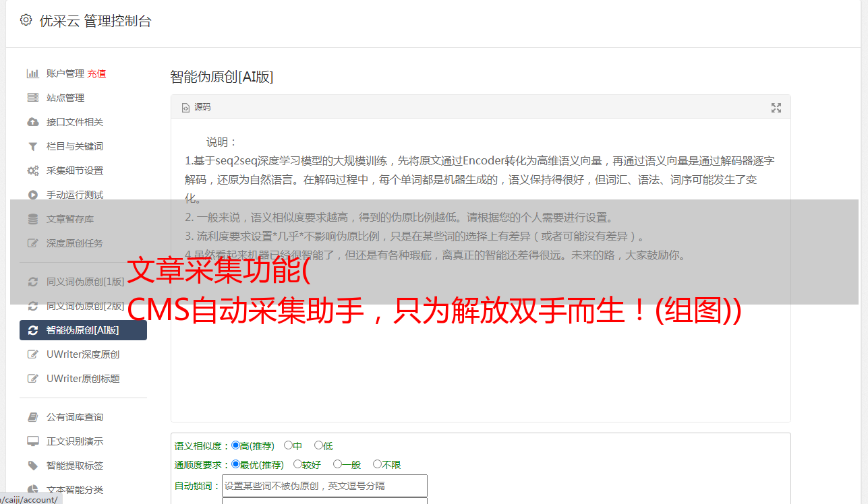
Task: Click the play circle icon for 手动运行测试
Action: (32, 195)
